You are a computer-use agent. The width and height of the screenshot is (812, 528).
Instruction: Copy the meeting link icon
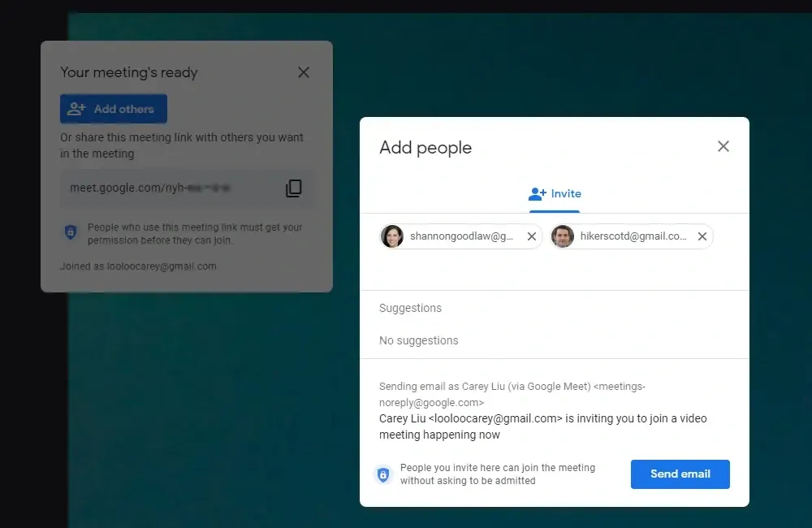tap(294, 188)
